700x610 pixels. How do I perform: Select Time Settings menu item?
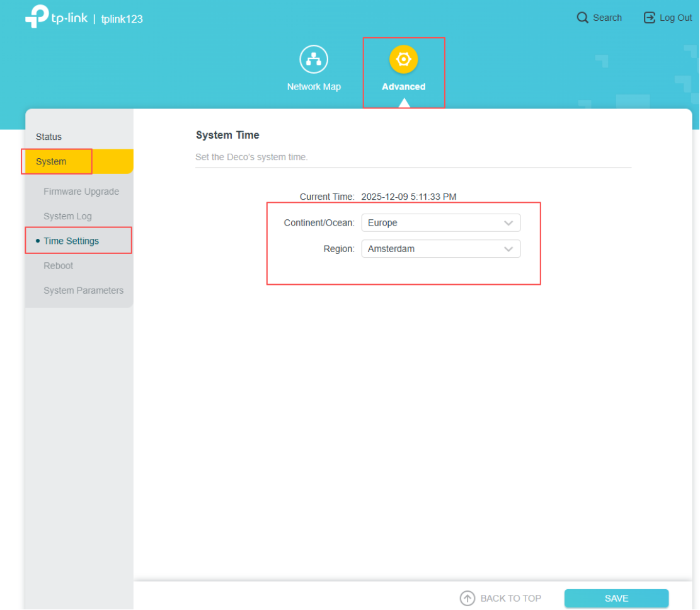[71, 241]
